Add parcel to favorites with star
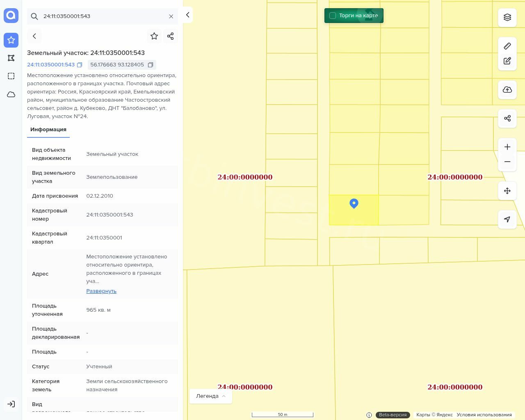 coord(154,36)
